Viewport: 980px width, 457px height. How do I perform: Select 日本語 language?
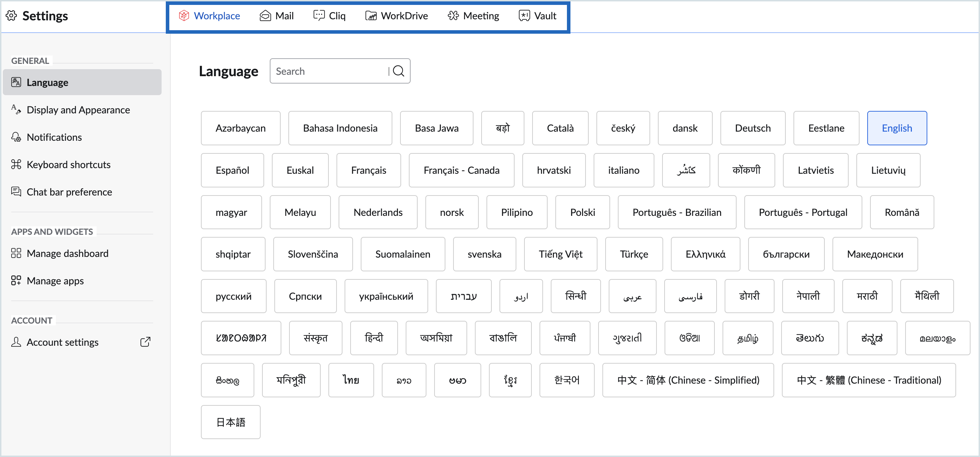tap(230, 422)
